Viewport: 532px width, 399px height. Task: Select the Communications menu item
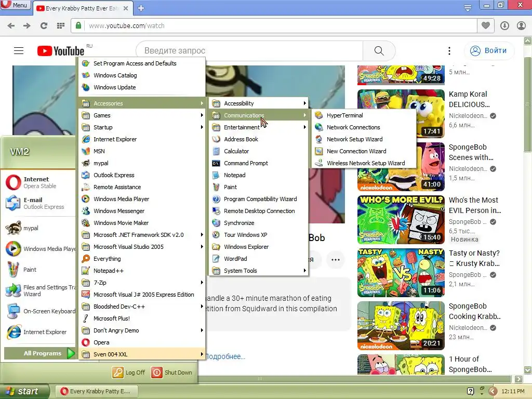259,115
